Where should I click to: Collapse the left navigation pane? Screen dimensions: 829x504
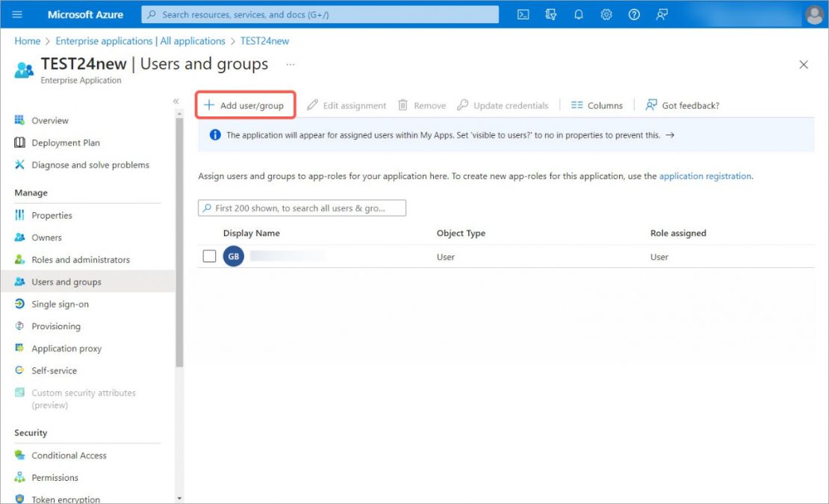[176, 101]
